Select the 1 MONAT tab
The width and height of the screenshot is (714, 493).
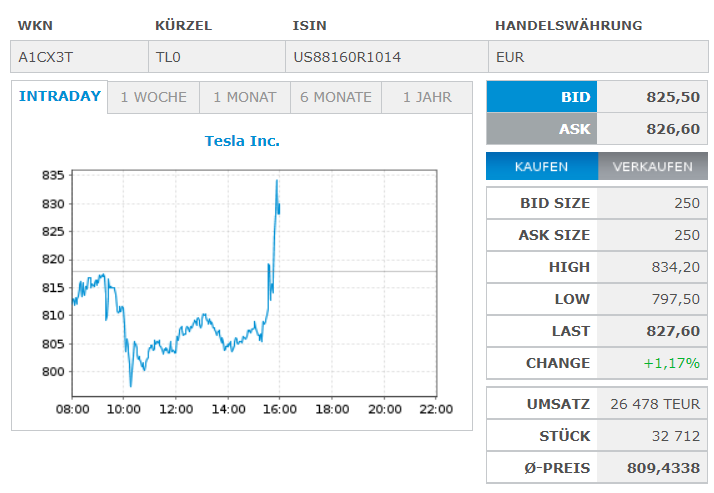coord(245,98)
